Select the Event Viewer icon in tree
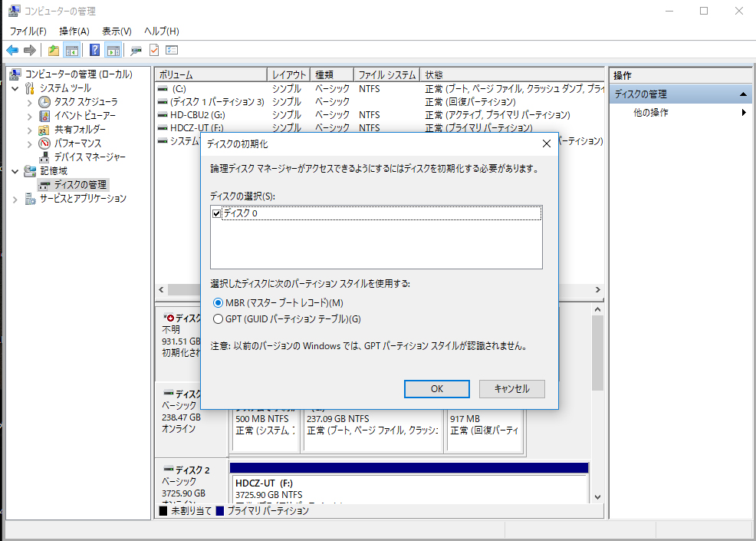The height and width of the screenshot is (541, 756). coord(44,116)
